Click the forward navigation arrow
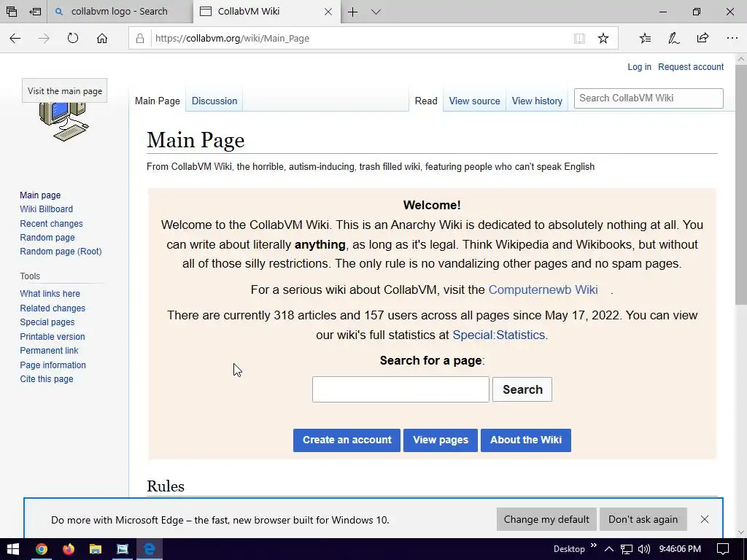 click(44, 38)
